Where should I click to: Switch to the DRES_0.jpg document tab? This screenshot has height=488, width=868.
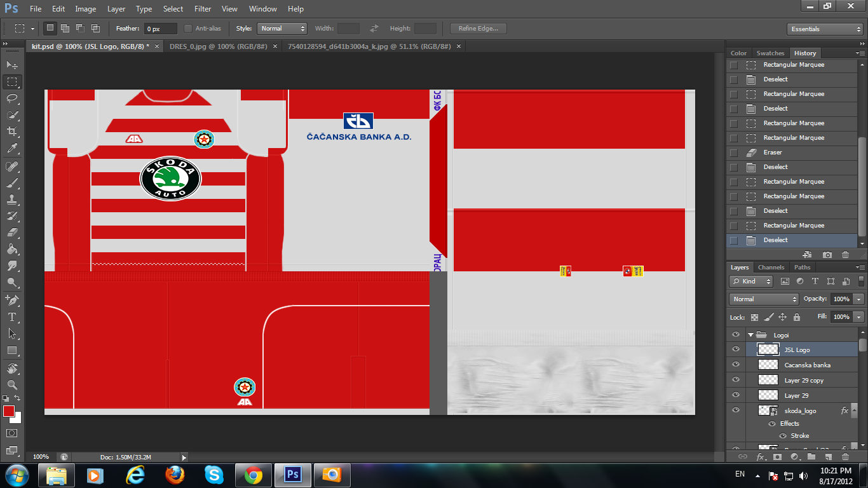click(x=218, y=46)
